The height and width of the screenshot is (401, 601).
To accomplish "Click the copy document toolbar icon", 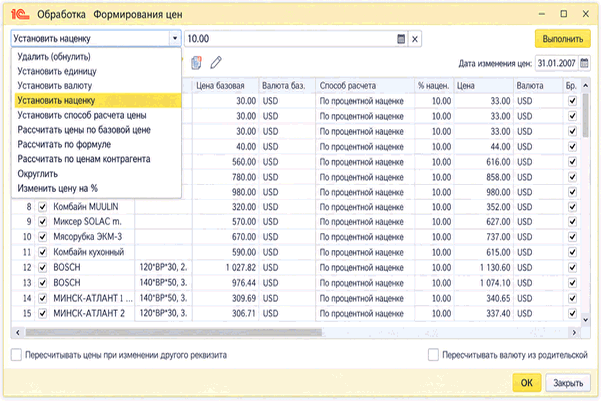I will click(196, 62).
